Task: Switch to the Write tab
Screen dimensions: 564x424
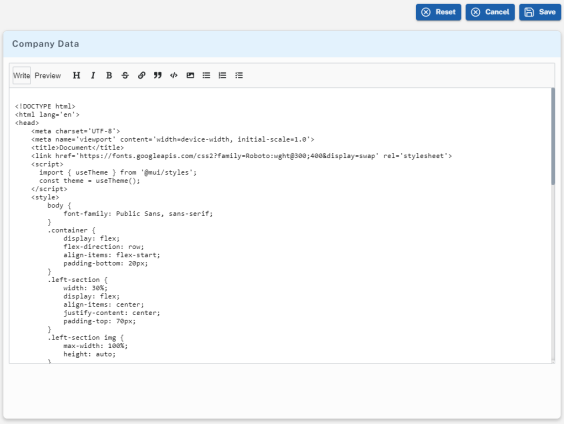Action: coord(22,76)
